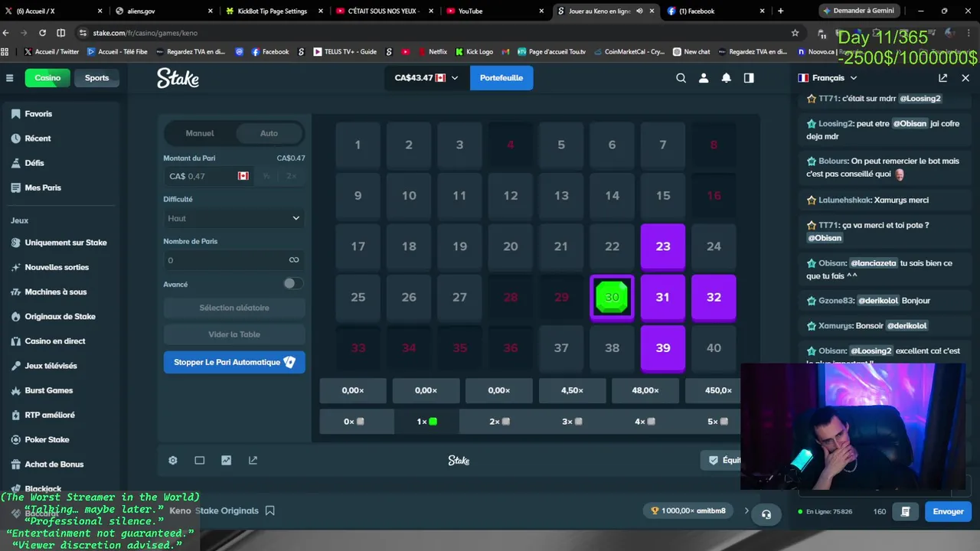Open Poker Stake in sidebar

click(x=47, y=439)
